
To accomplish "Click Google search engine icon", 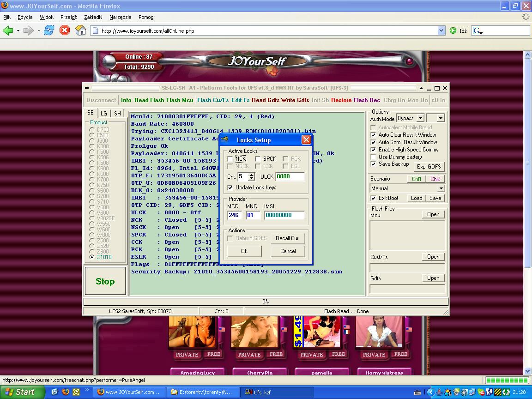I will [x=478, y=31].
